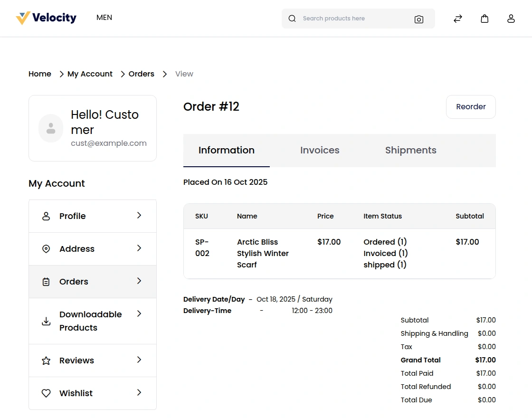This screenshot has height=418, width=532.
Task: Open the shopping bag icon
Action: coord(484,19)
